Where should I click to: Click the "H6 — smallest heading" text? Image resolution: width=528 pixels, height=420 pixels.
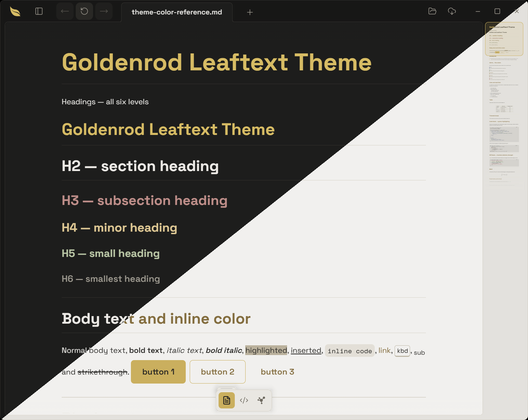coord(111,279)
